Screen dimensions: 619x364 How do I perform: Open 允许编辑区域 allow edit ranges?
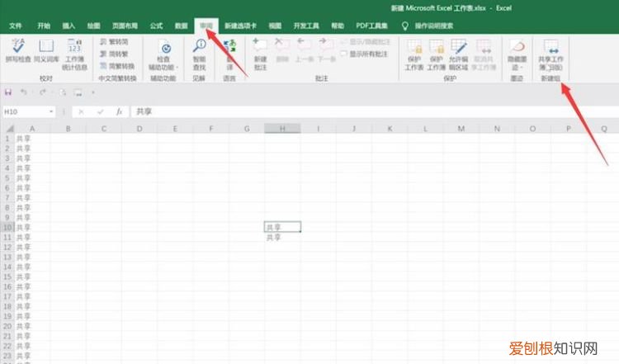pyautogui.click(x=458, y=54)
